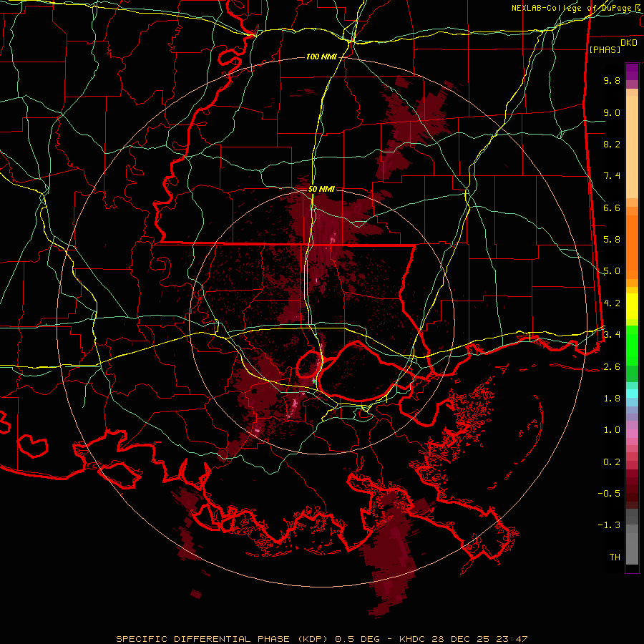Click the 100 NMI range ring label
The height and width of the screenshot is (644, 644).
(321, 57)
